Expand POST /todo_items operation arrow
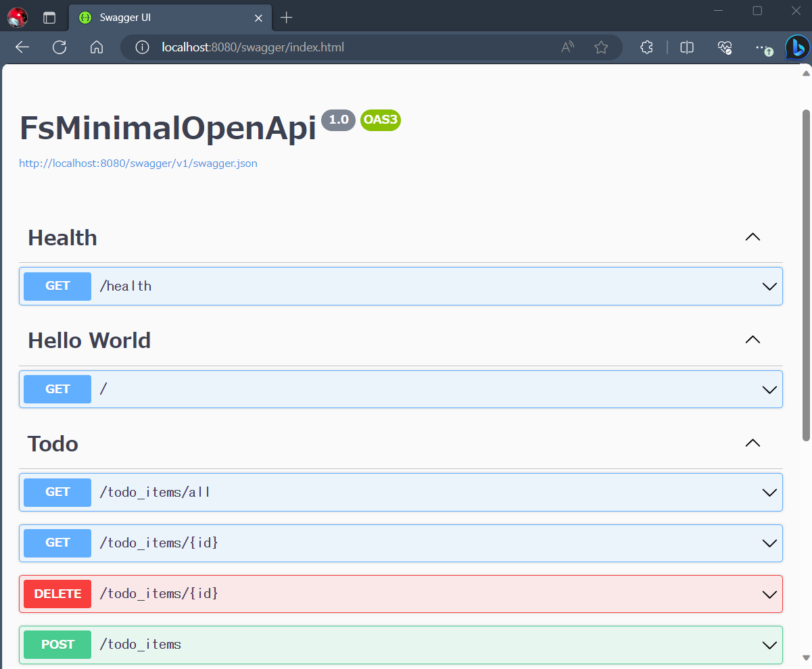Viewport: 812px width, 669px height. click(x=769, y=645)
